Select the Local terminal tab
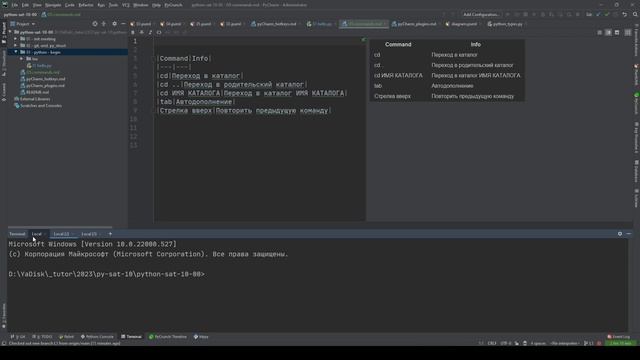 coord(37,234)
